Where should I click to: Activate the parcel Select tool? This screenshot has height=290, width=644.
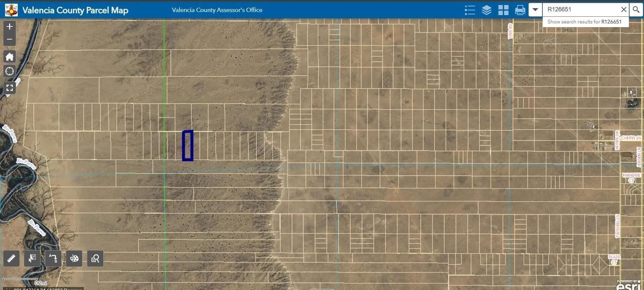(32, 259)
